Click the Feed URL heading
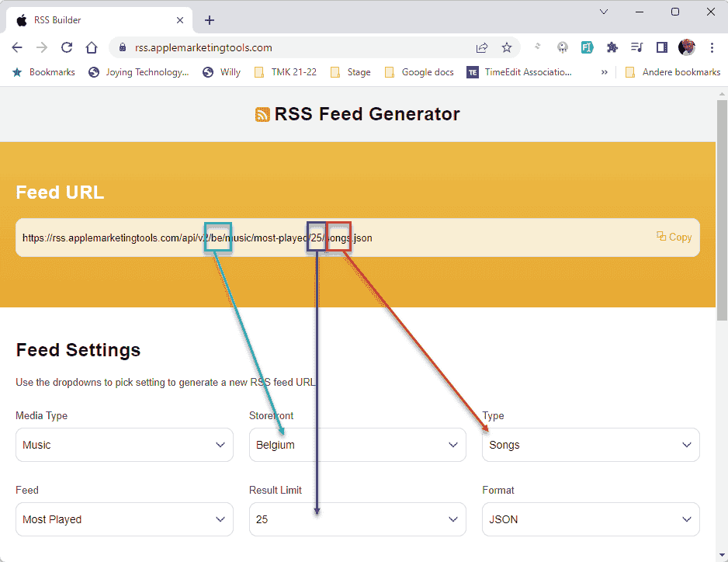 tap(60, 193)
